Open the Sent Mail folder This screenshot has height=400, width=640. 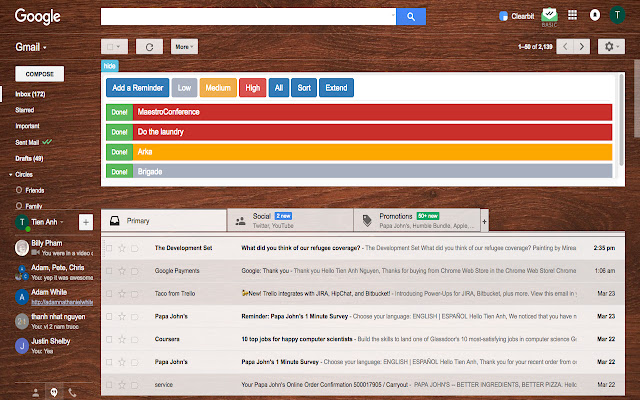point(27,142)
